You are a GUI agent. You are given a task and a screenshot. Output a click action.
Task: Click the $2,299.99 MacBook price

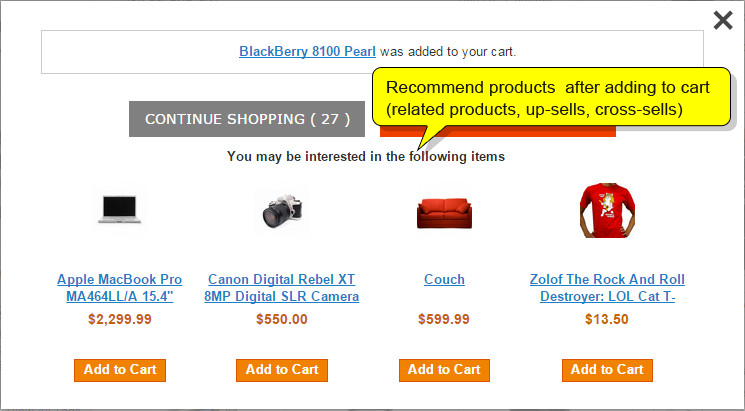click(120, 319)
